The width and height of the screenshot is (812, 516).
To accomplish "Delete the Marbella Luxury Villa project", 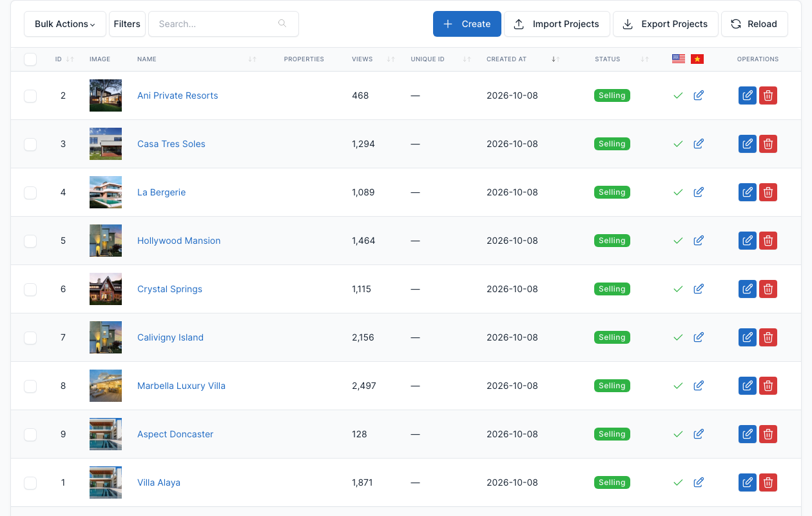I will [x=768, y=386].
